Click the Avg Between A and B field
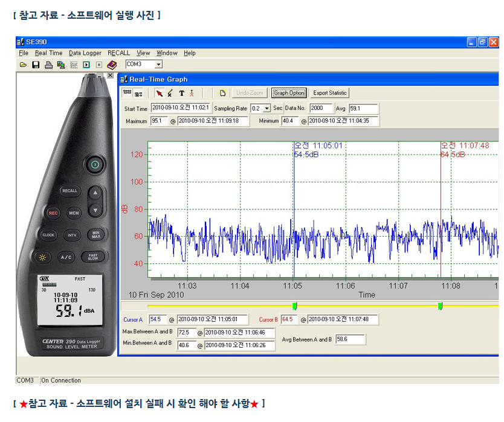 coord(351,339)
